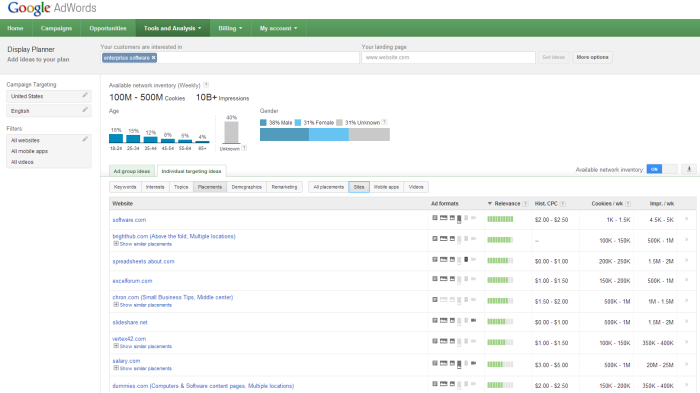Show the Remarketing targeting tab
The image size is (700, 393).
point(284,187)
